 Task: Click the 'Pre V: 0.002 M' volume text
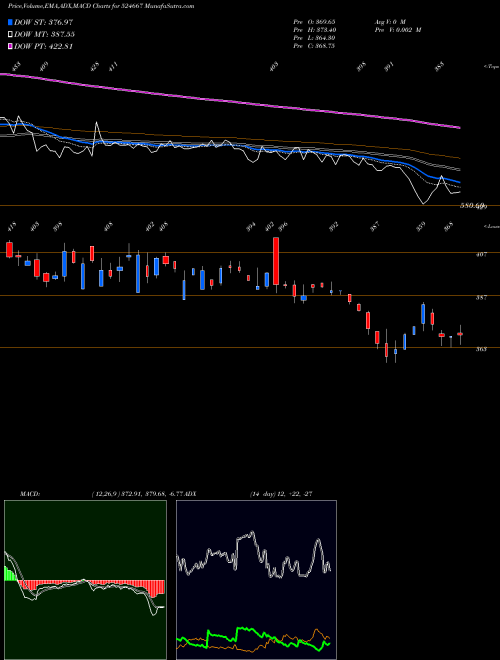(x=398, y=30)
